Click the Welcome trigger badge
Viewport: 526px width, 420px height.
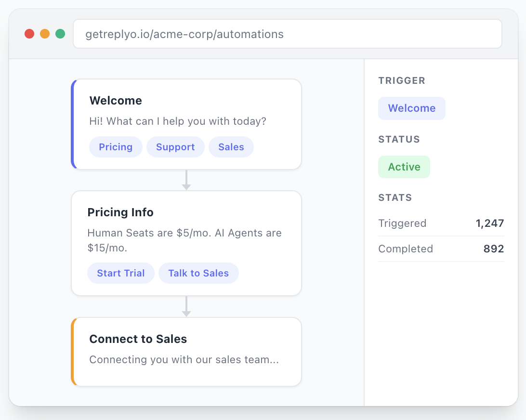click(x=411, y=108)
